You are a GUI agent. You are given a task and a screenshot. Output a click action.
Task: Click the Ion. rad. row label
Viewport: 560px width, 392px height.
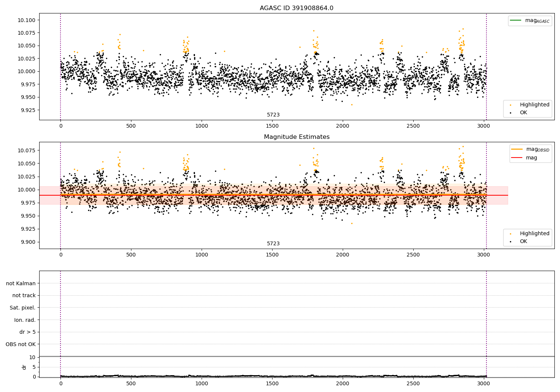[x=25, y=320]
